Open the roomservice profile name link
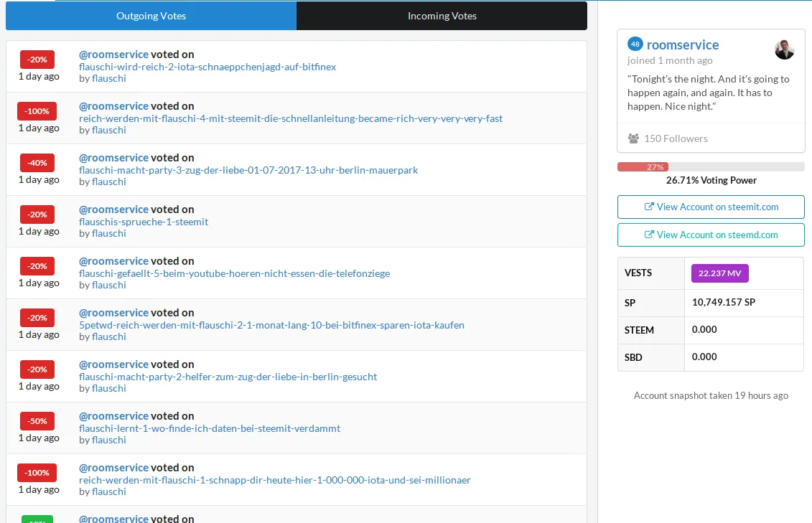 (683, 45)
